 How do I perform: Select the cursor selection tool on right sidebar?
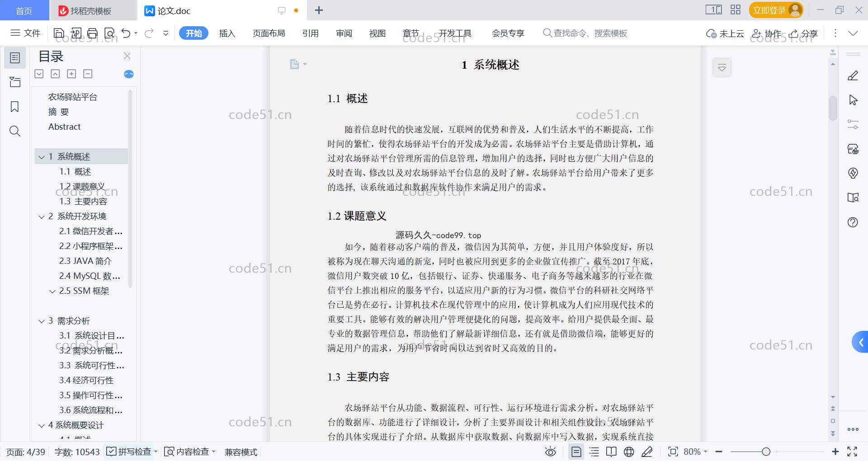pos(853,100)
